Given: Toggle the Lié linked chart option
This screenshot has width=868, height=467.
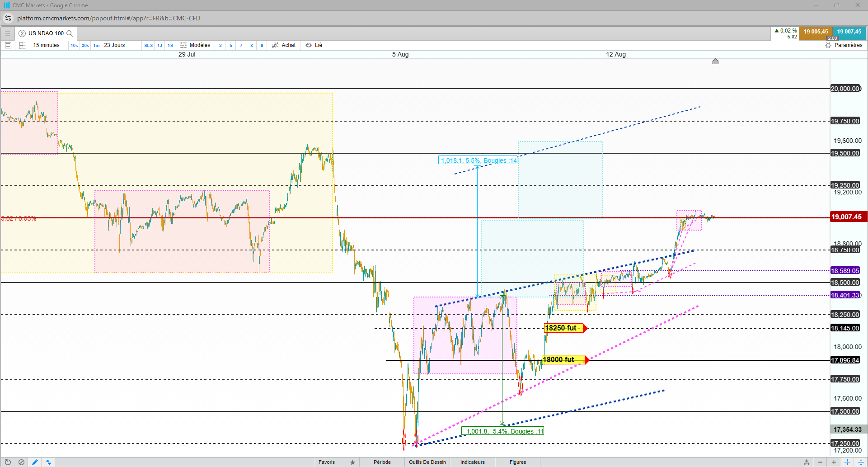Looking at the screenshot, I should pos(314,45).
